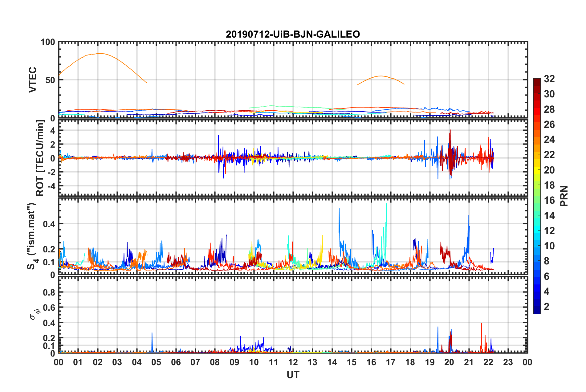Click the 01 hour tick on the UT axis
This screenshot has height=392, width=586.
tap(78, 362)
